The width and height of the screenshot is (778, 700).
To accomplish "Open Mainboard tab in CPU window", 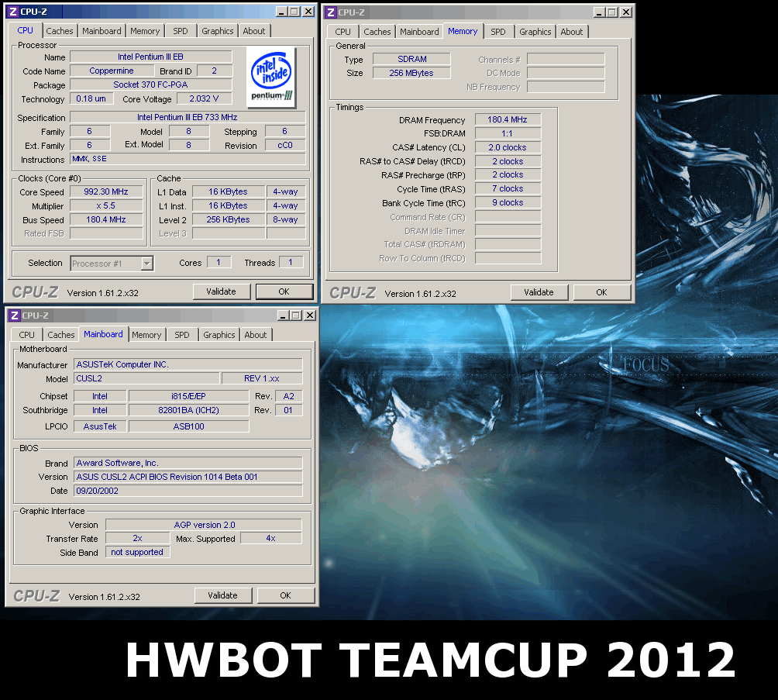I will click(x=102, y=31).
